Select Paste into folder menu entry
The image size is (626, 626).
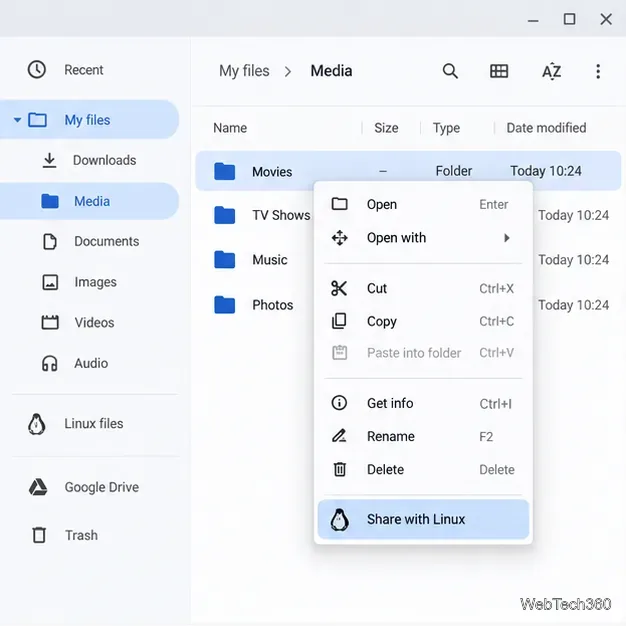[x=423, y=353]
